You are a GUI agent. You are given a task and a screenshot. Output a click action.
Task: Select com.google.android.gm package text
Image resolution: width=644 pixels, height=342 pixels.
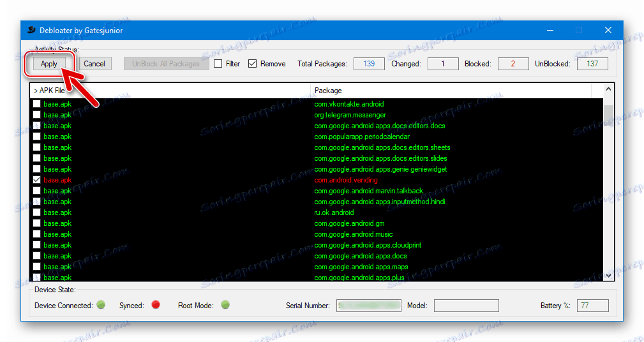[x=349, y=223]
